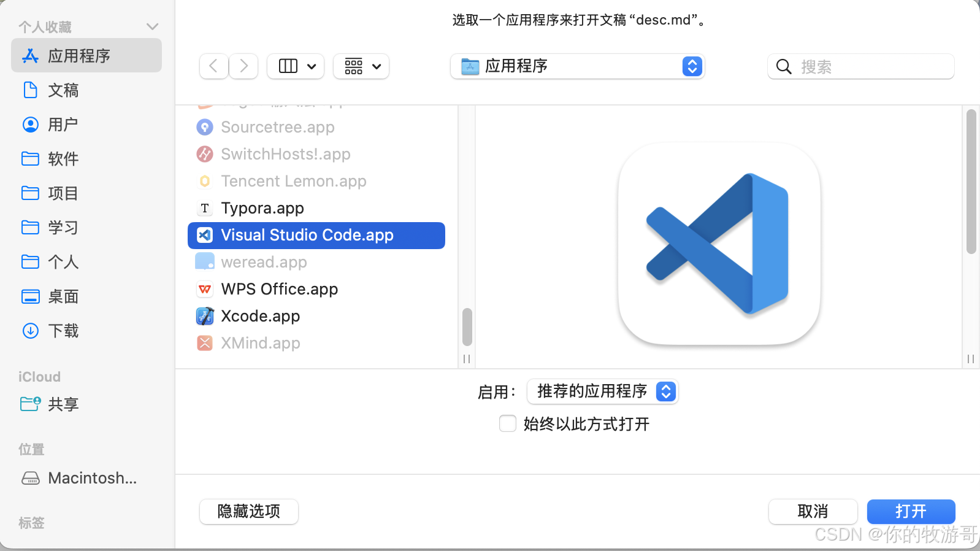Open the grouping options dropdown

(361, 66)
